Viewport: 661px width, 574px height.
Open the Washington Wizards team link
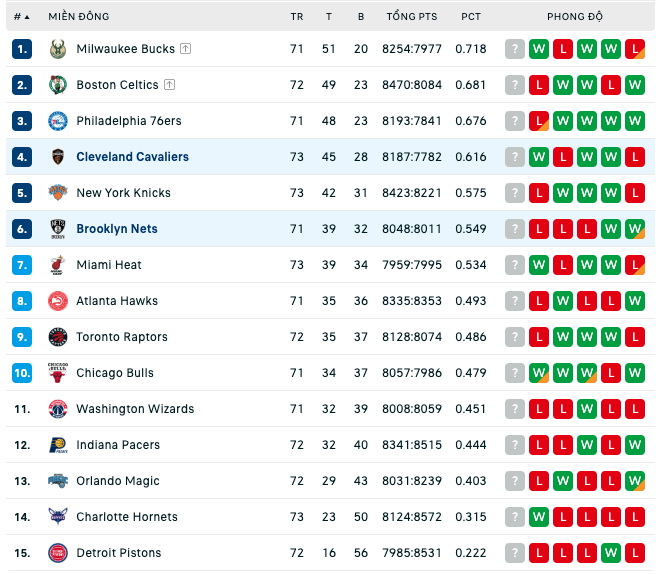click(x=135, y=409)
